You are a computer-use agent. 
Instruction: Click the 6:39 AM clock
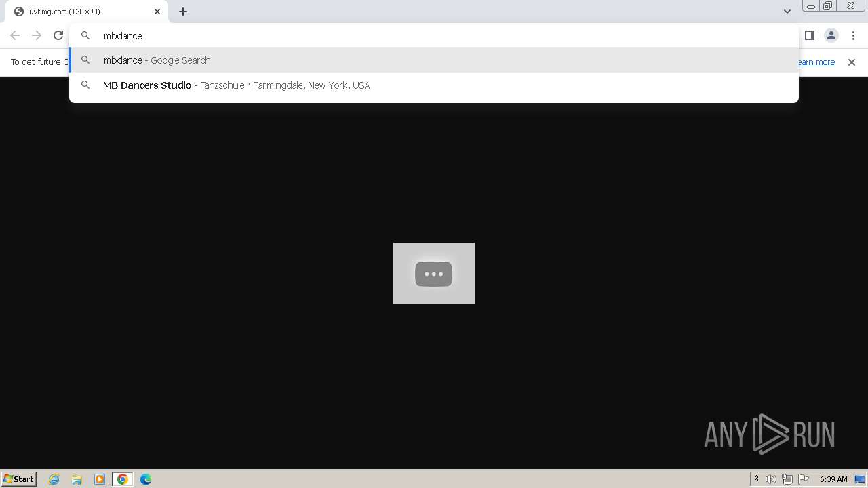[833, 479]
